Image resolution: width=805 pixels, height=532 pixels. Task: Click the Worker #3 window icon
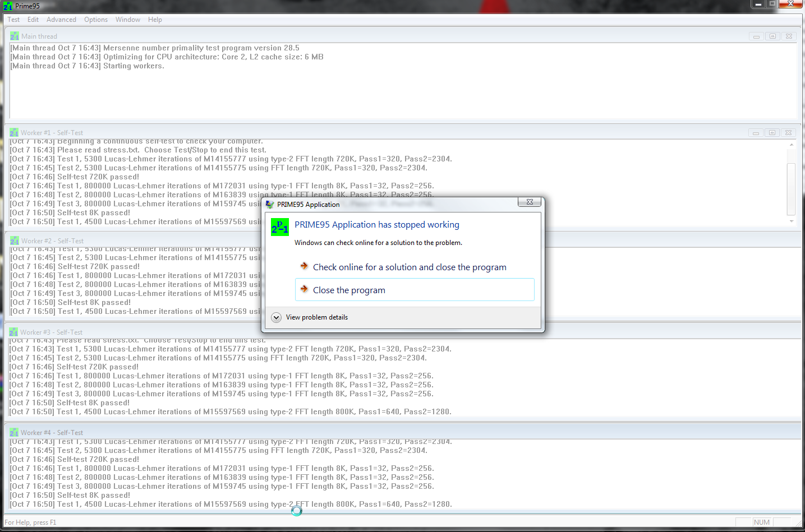[13, 332]
